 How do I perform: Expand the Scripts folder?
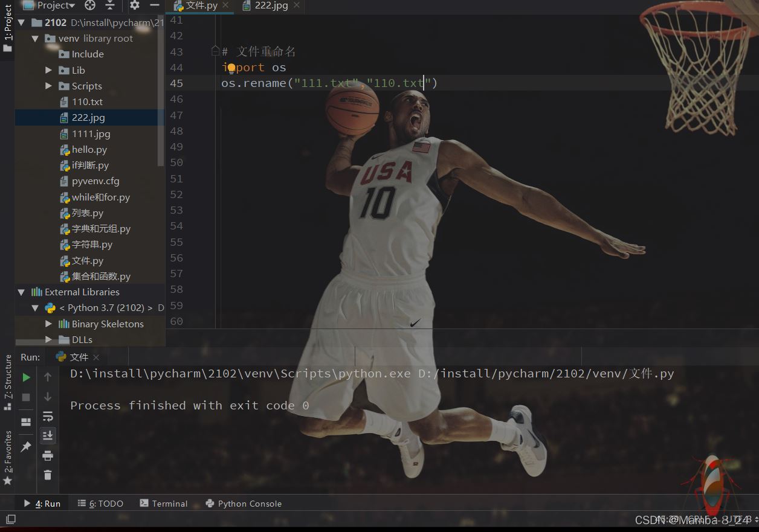48,86
